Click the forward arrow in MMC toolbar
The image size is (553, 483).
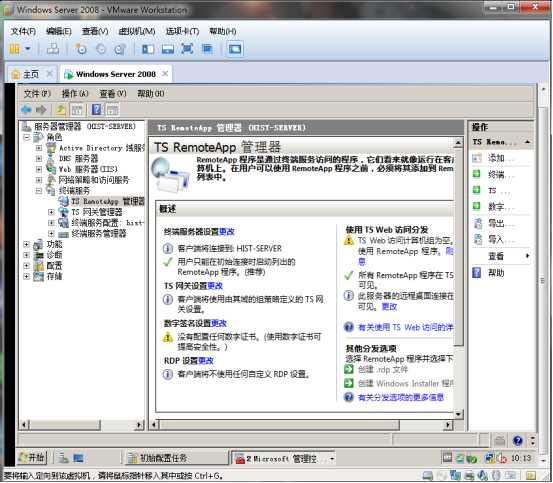click(x=41, y=110)
